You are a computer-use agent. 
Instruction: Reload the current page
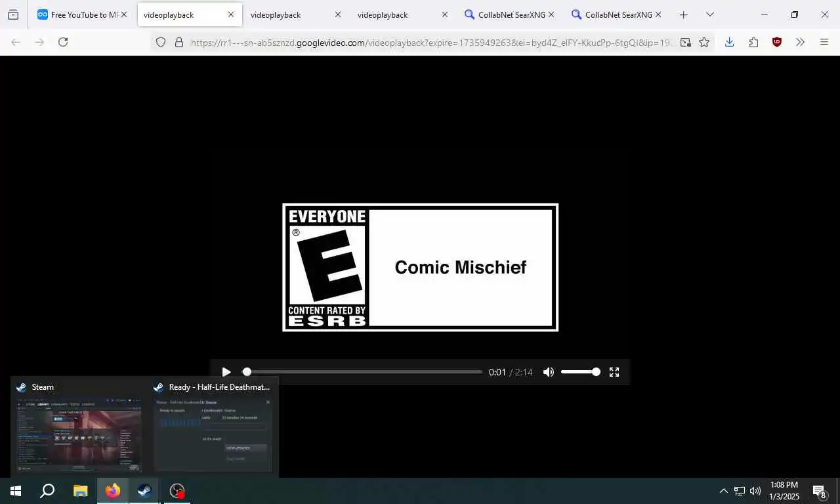(x=63, y=42)
